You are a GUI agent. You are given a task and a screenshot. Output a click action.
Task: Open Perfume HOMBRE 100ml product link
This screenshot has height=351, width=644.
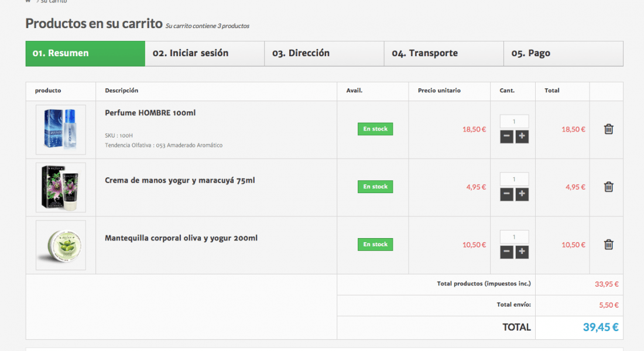(150, 113)
